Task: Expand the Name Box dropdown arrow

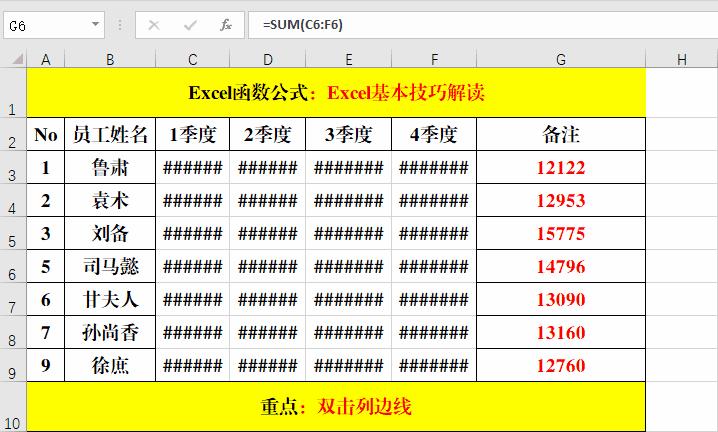Action: [95, 24]
